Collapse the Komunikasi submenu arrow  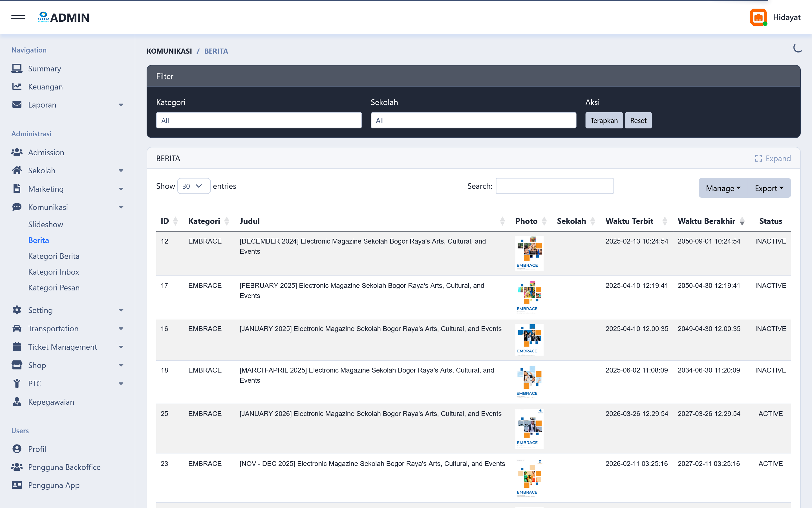(121, 207)
